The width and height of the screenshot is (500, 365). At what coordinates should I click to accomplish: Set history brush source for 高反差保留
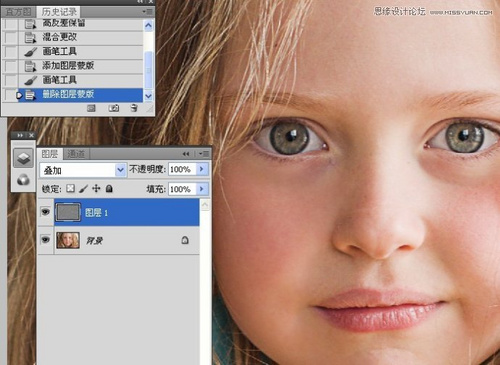pyautogui.click(x=11, y=24)
